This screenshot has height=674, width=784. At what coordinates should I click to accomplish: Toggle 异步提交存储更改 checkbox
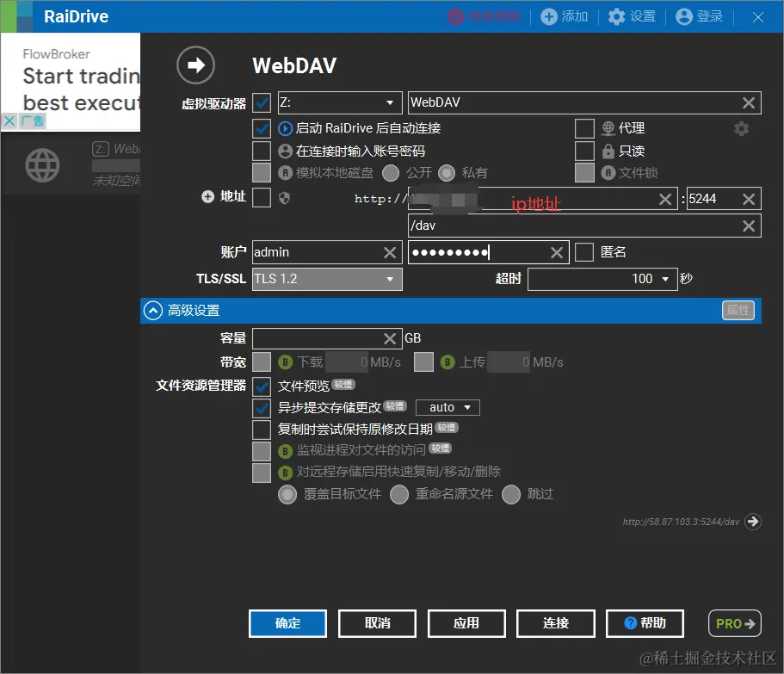(262, 407)
